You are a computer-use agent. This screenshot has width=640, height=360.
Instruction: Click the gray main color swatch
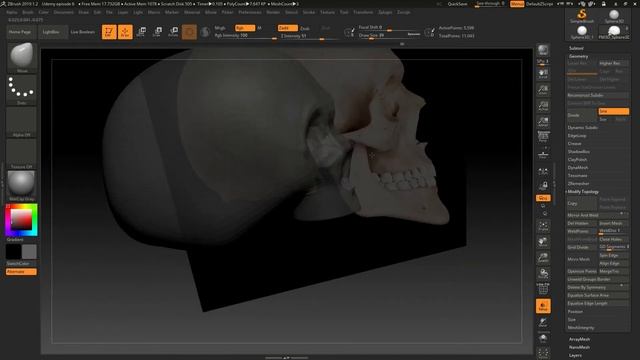(x=29, y=252)
